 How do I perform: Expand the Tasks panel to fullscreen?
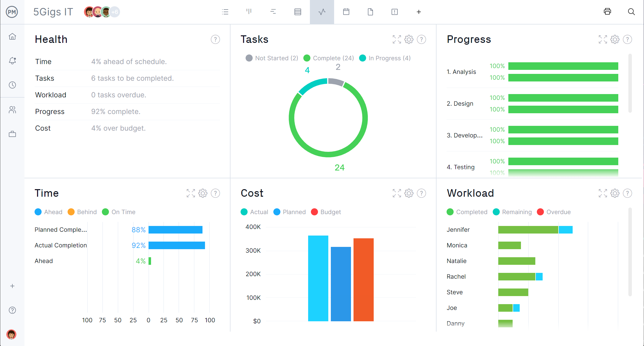(397, 39)
